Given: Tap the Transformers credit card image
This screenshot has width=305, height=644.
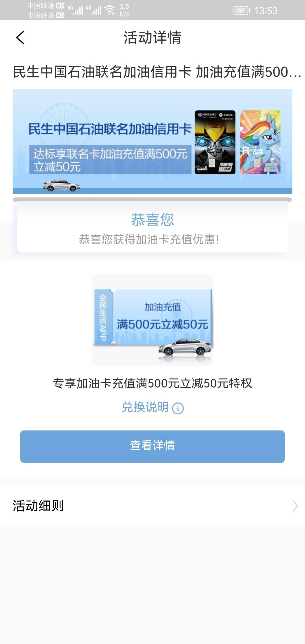Looking at the screenshot, I should point(215,142).
